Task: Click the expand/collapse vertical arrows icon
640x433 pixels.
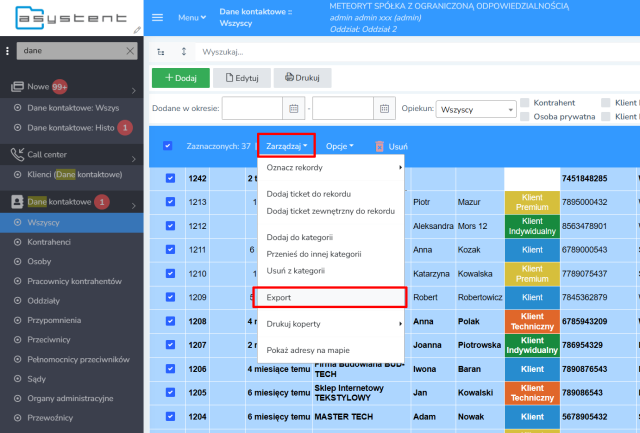Action: 184,51
